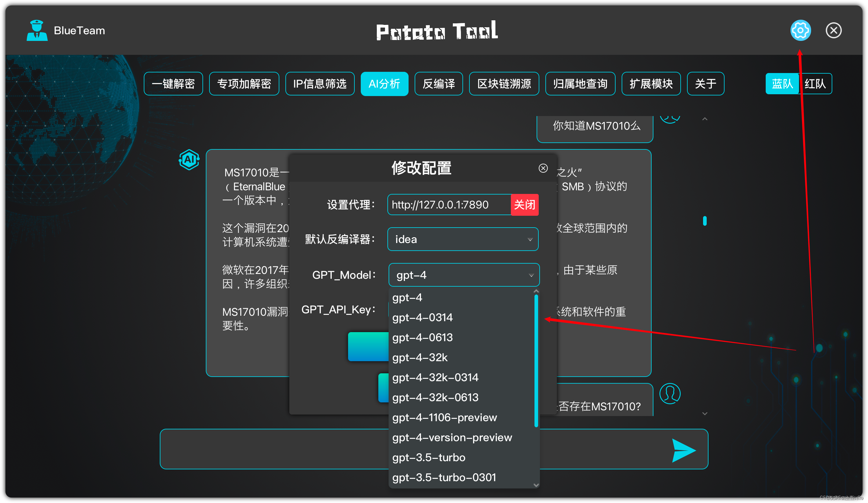Click the proxy address input field
This screenshot has width=868, height=503.
click(x=449, y=205)
